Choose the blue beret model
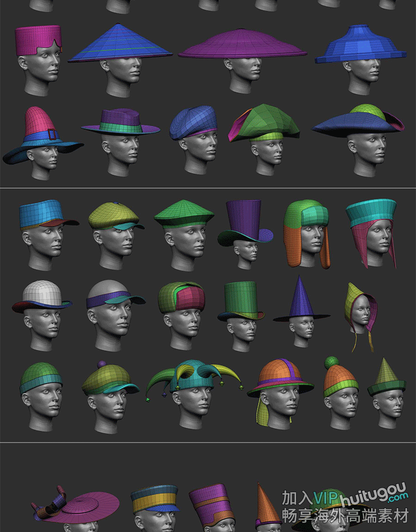The image size is (416, 532). coord(194,122)
